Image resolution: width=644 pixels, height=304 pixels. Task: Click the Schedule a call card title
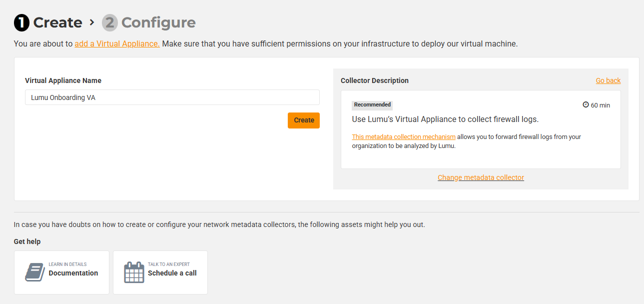[x=172, y=273]
